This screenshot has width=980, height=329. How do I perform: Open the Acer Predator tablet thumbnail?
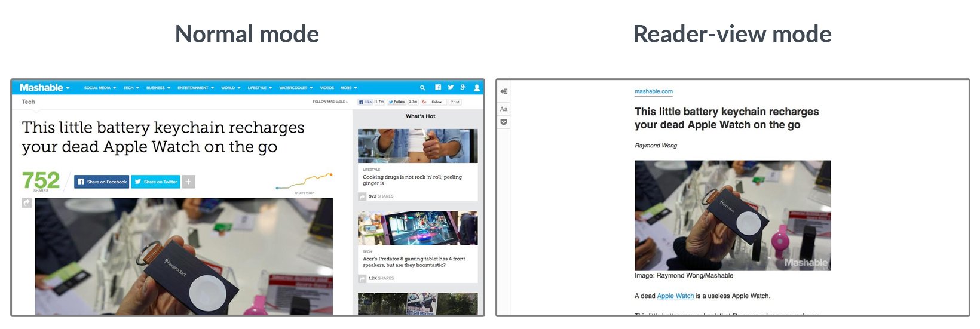tap(418, 227)
